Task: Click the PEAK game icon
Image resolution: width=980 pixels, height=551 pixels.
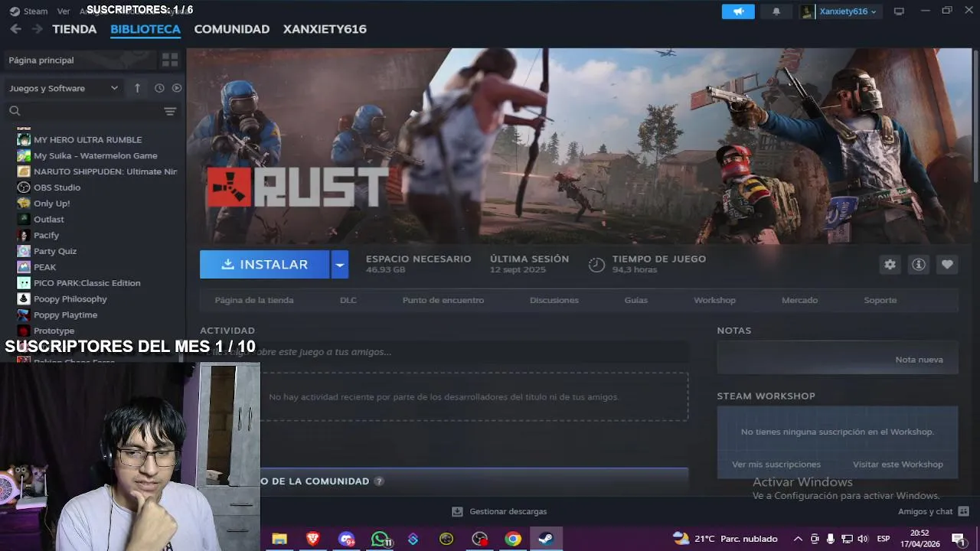Action: tap(24, 267)
